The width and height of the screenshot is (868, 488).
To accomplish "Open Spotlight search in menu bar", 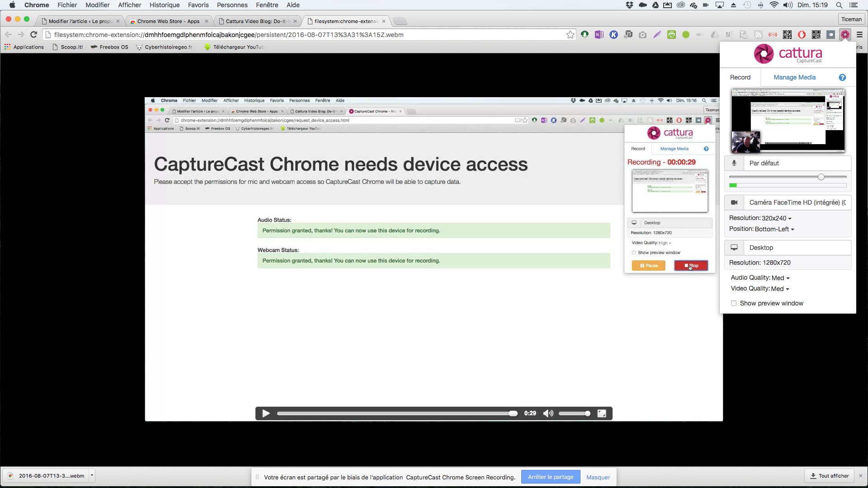I will 839,5.
